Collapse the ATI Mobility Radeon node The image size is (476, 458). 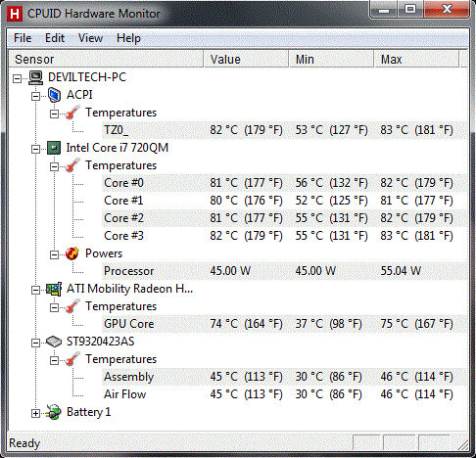point(35,290)
